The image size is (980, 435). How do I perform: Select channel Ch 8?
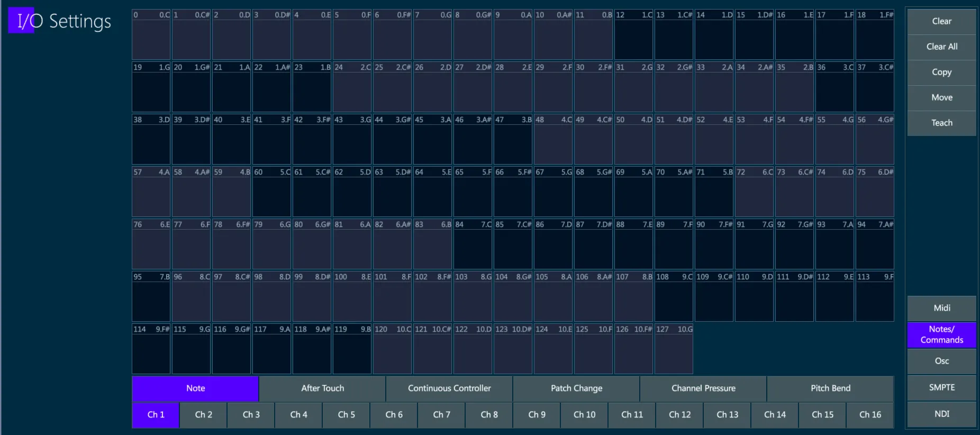[x=489, y=415]
